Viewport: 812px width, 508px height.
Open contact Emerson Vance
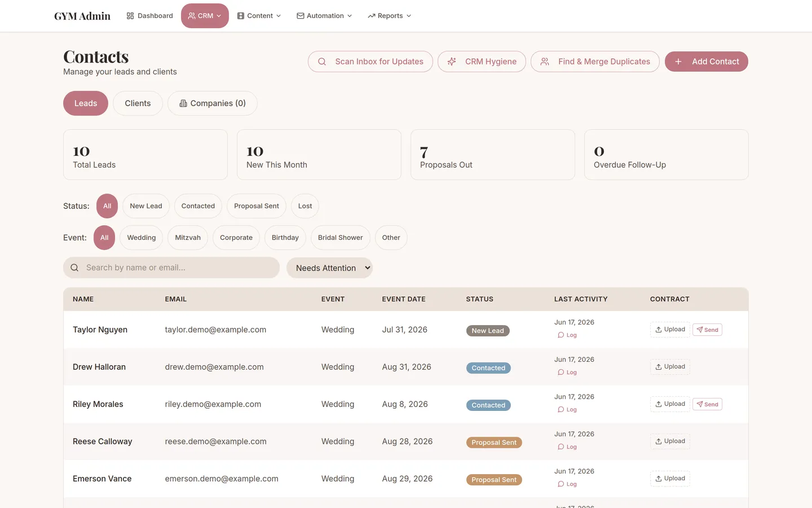coord(102,479)
